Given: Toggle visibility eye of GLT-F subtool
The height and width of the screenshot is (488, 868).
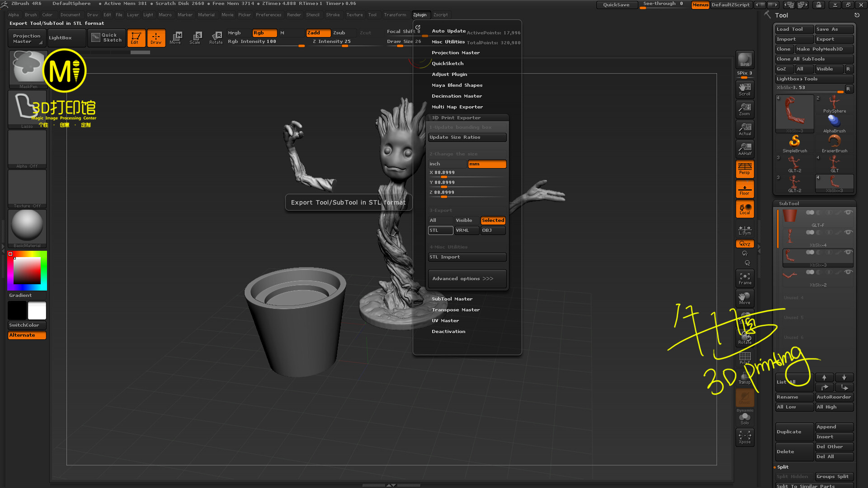Looking at the screenshot, I should 848,212.
